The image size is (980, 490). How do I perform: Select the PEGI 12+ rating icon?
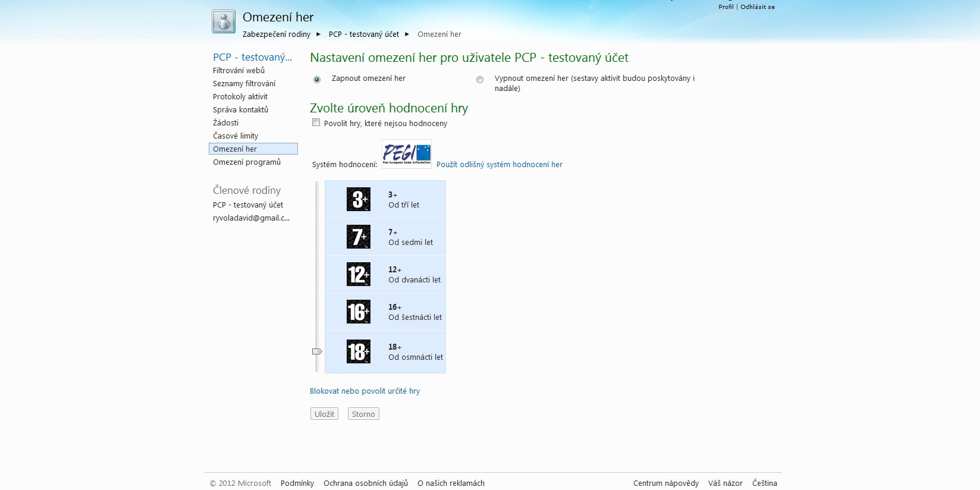coord(359,274)
